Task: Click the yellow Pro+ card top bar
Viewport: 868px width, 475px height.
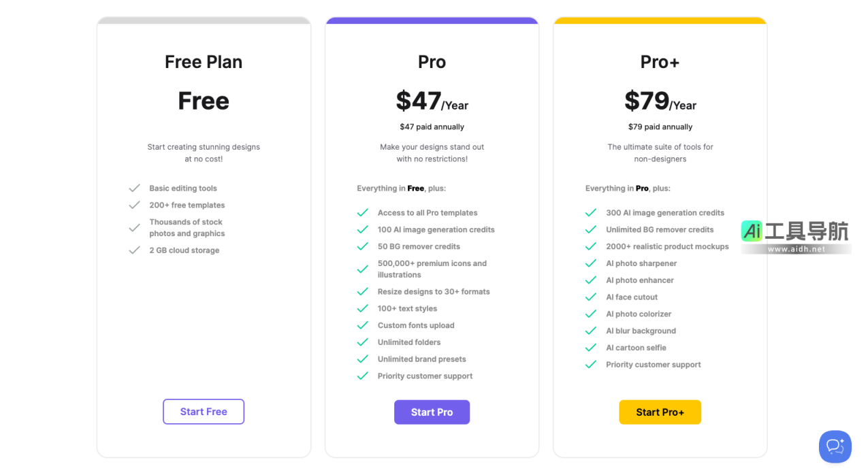Action: coord(660,20)
